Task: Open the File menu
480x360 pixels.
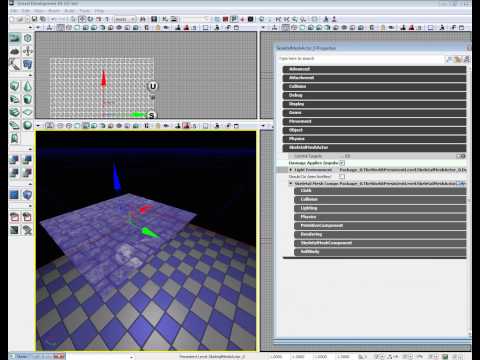Action: point(13,11)
